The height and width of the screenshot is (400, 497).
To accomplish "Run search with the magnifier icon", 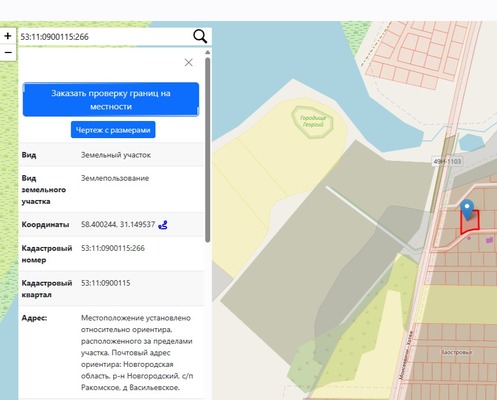I will coord(200,36).
